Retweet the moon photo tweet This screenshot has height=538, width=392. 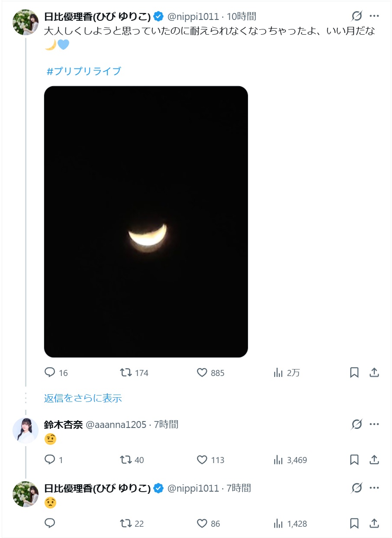pos(126,373)
